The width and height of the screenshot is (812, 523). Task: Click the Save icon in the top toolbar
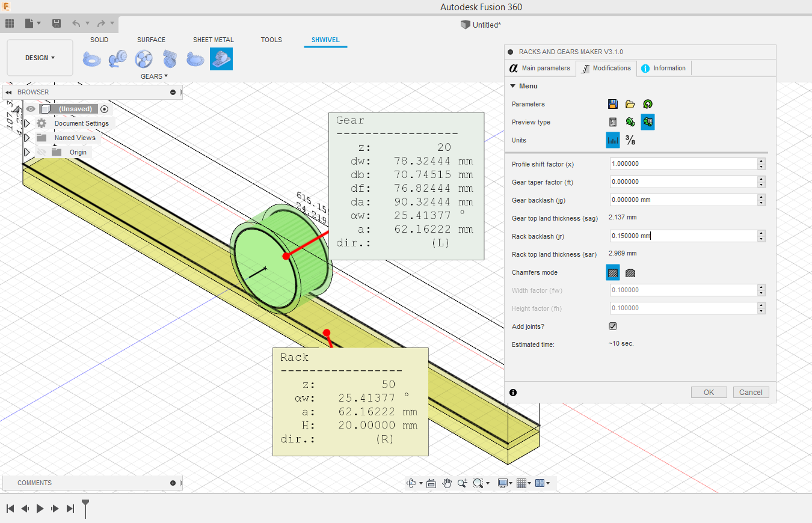point(57,23)
